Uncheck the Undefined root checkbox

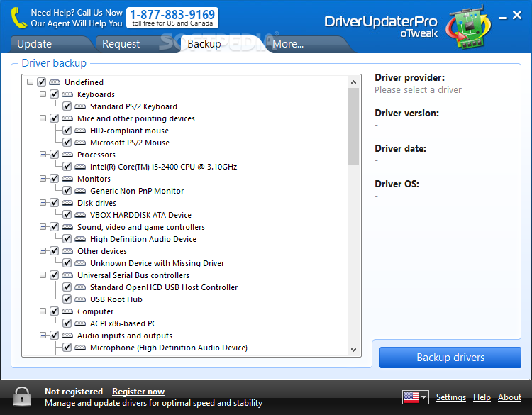(41, 82)
